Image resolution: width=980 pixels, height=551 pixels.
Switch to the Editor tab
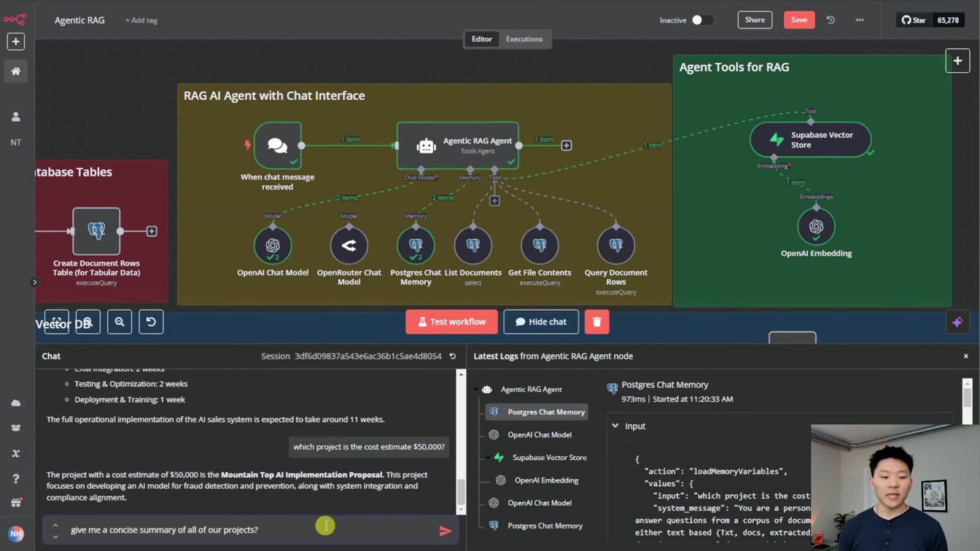[x=481, y=39]
